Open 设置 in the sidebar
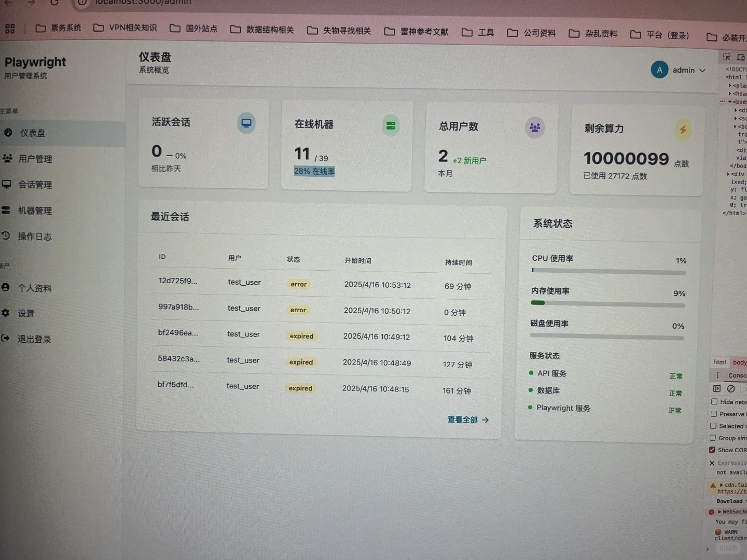This screenshot has height=560, width=747. [26, 313]
